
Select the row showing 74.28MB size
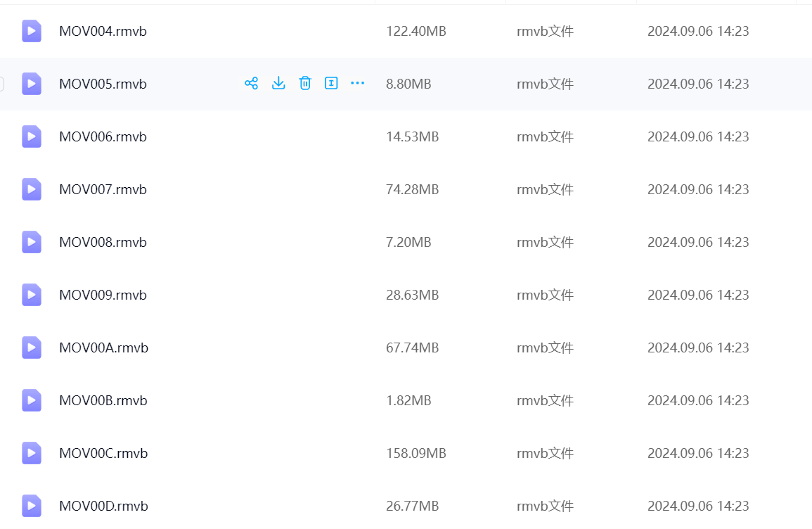pos(412,189)
